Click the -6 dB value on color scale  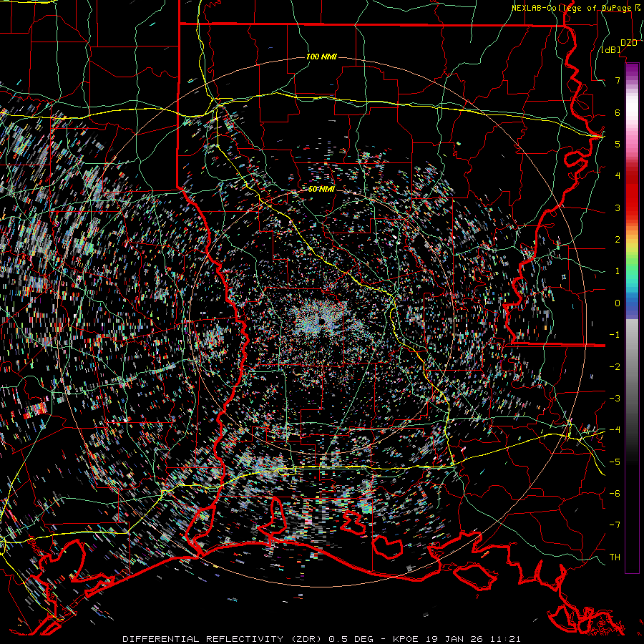pyautogui.click(x=615, y=494)
